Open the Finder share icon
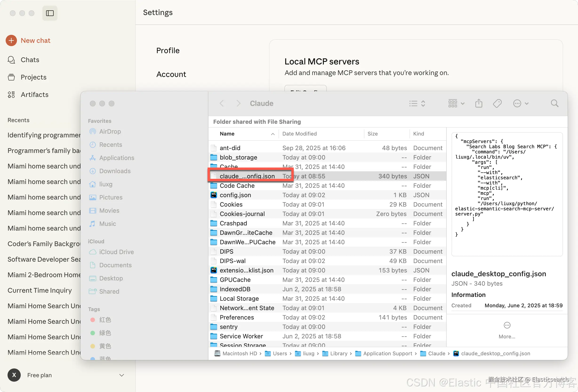The image size is (578, 392). point(478,103)
